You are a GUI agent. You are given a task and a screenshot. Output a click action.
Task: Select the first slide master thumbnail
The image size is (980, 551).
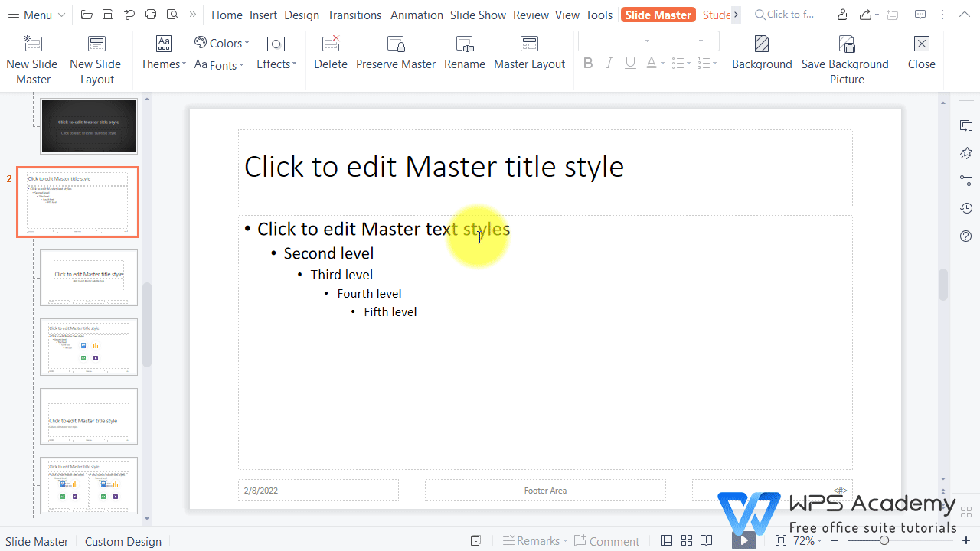[x=88, y=126]
